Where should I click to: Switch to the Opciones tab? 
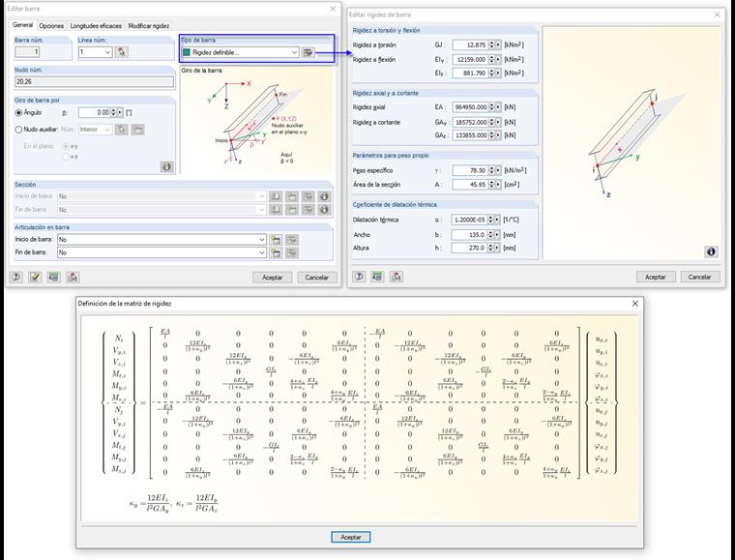pos(51,26)
